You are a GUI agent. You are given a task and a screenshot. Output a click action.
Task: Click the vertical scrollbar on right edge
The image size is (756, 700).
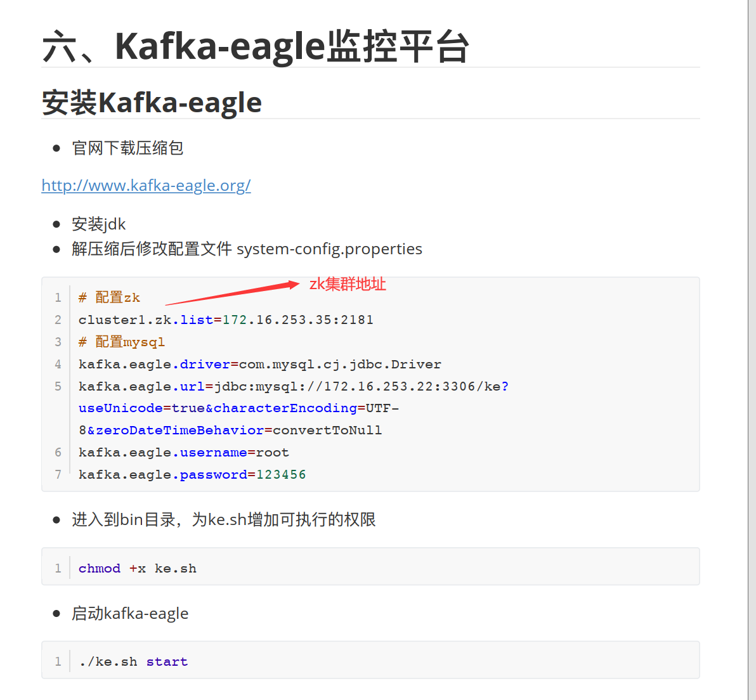pos(752,350)
